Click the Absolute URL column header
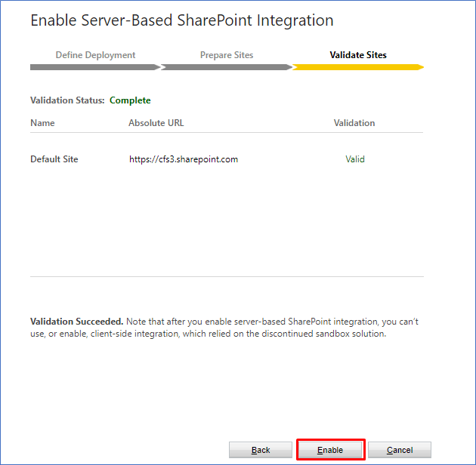476x465 pixels. click(x=156, y=123)
